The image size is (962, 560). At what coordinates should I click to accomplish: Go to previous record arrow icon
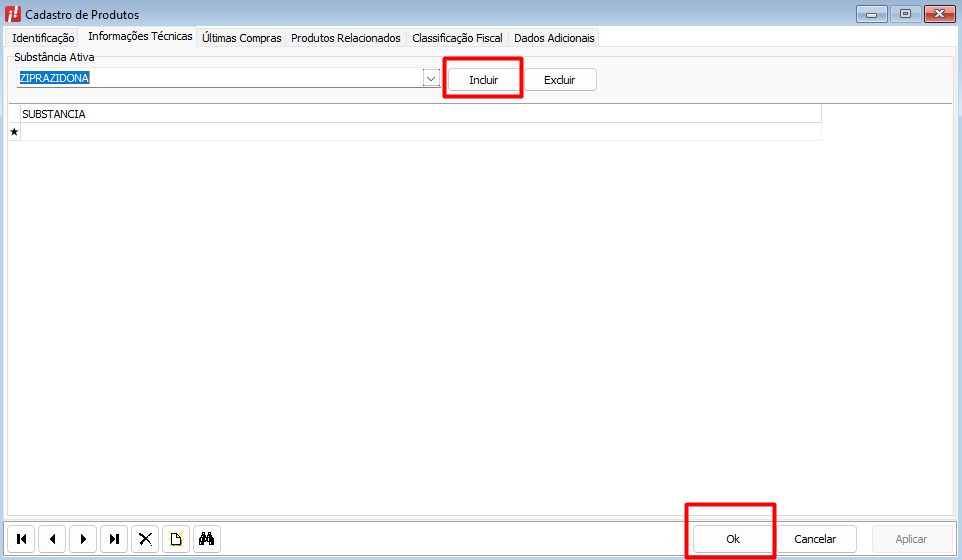point(52,539)
